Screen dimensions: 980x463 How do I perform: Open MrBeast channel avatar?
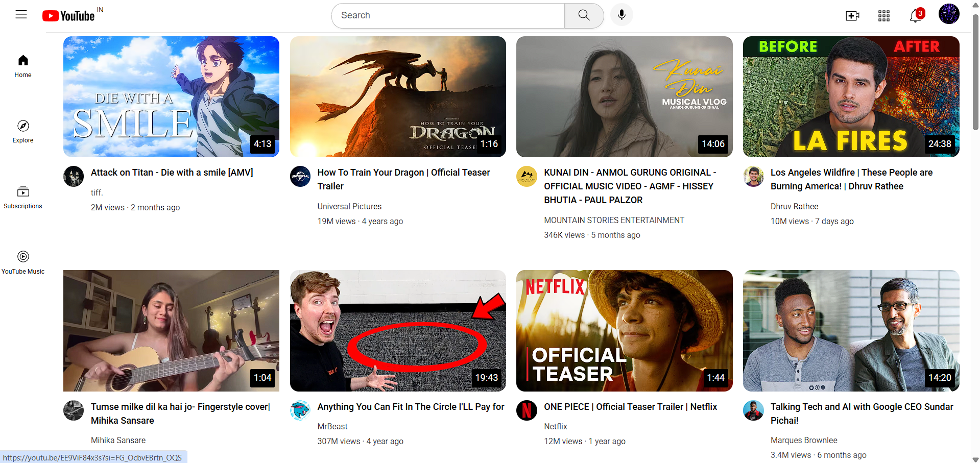(300, 410)
